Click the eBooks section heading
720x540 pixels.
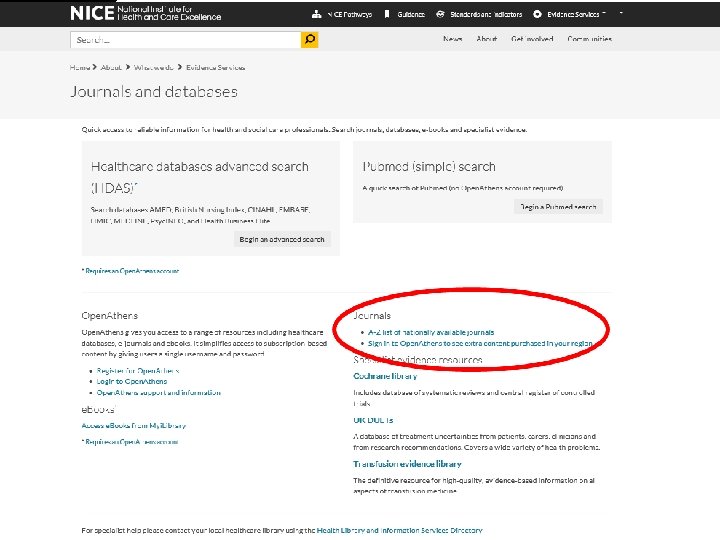(x=98, y=409)
